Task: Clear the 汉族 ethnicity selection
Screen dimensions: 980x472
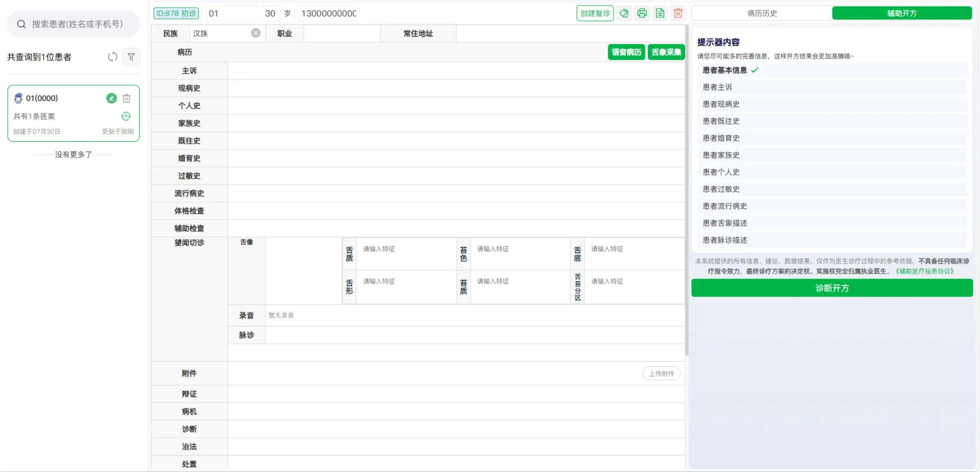Action: pos(256,33)
